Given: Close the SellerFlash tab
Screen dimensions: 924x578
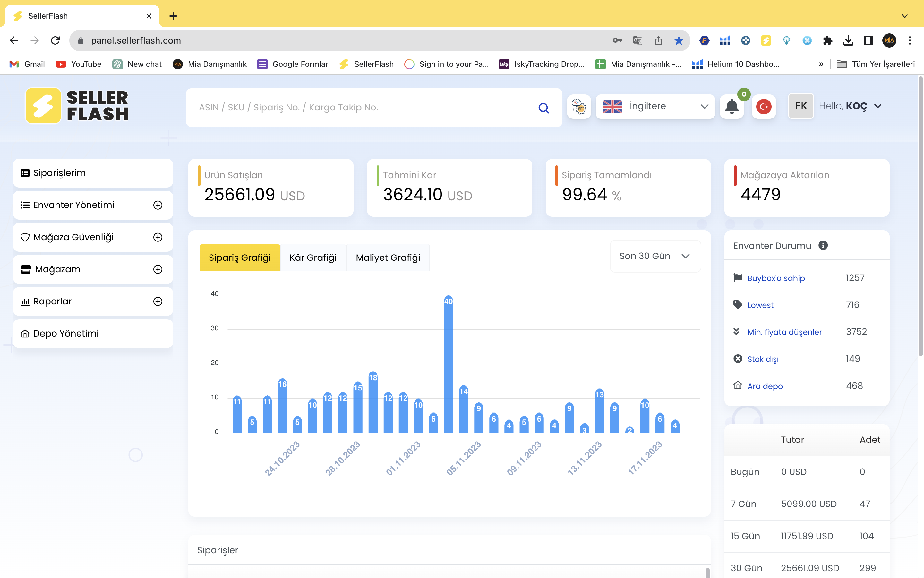Looking at the screenshot, I should pos(149,16).
